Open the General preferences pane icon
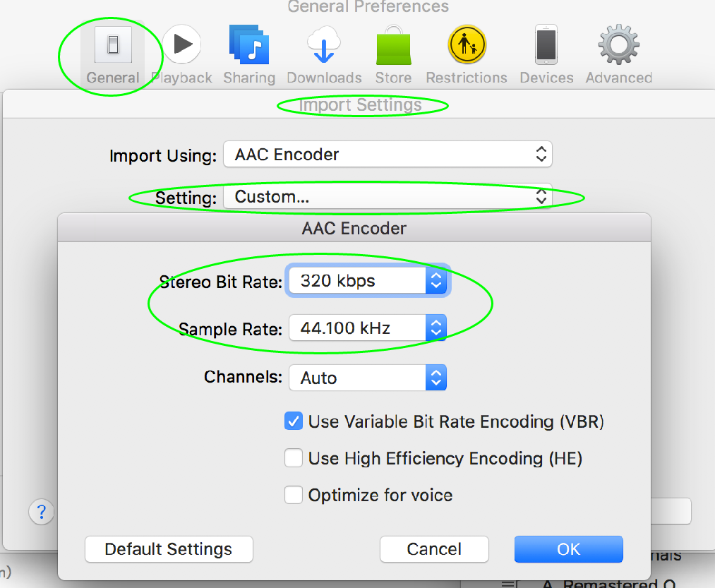Screen dimensions: 715x588 click(x=113, y=46)
